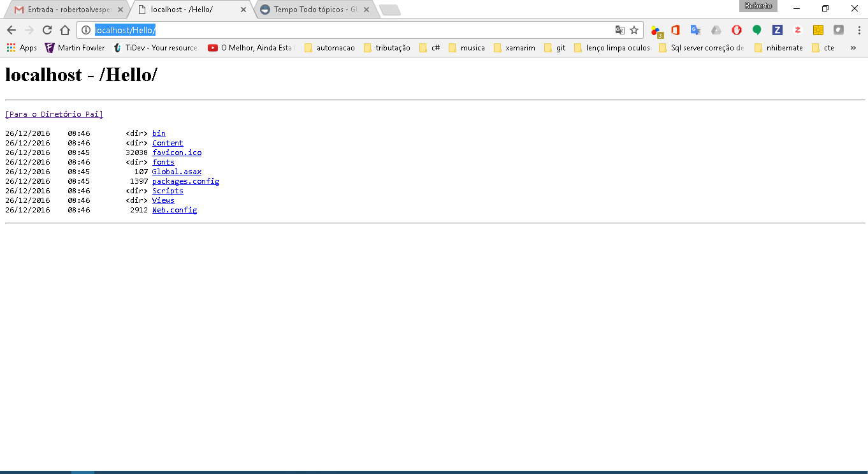Image resolution: width=868 pixels, height=474 pixels.
Task: Open the Office extension icon
Action: pos(676,30)
